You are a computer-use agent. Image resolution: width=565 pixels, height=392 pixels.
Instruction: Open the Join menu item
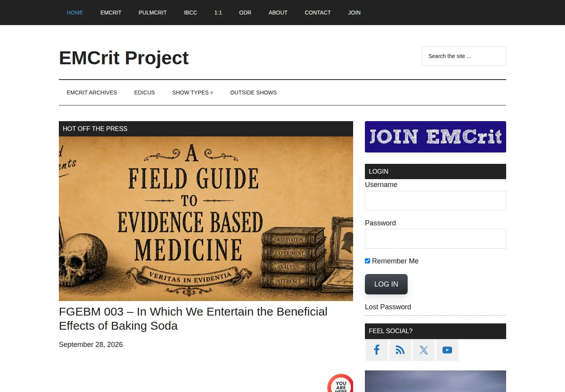click(x=354, y=13)
